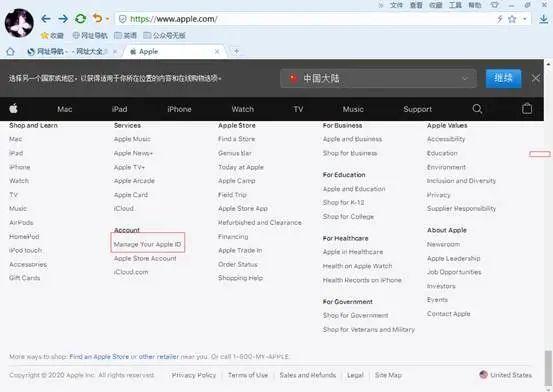This screenshot has height=392, width=553.
Task: Open the 收藏 menu in the title bar
Action: tap(436, 5)
